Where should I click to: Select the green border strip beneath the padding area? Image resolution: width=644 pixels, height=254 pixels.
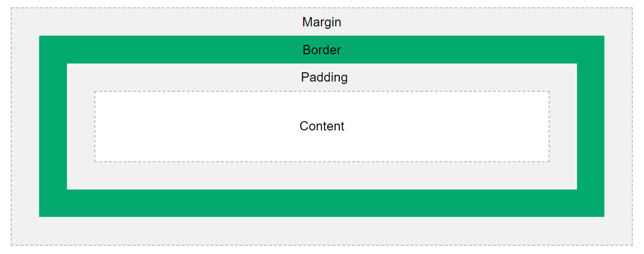pyautogui.click(x=322, y=203)
